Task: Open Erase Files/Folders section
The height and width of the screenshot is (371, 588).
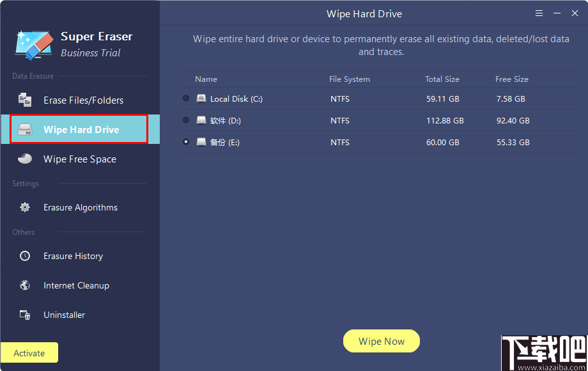Action: [x=81, y=100]
